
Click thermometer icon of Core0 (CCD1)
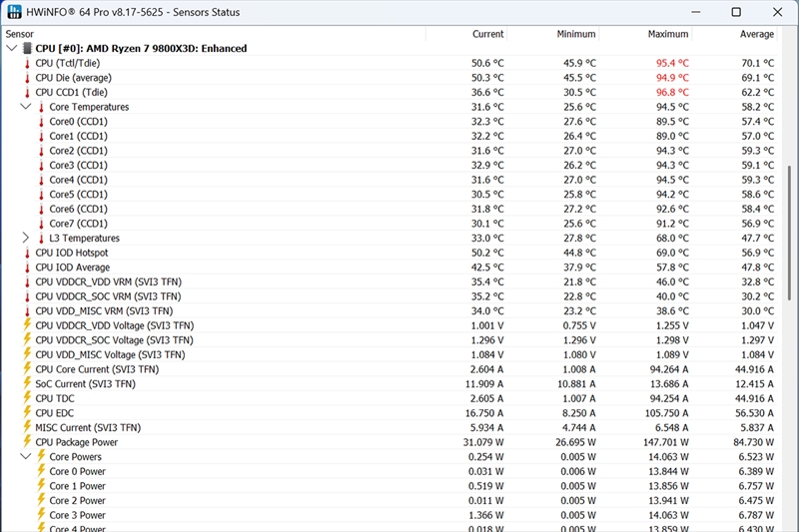pyautogui.click(x=41, y=122)
